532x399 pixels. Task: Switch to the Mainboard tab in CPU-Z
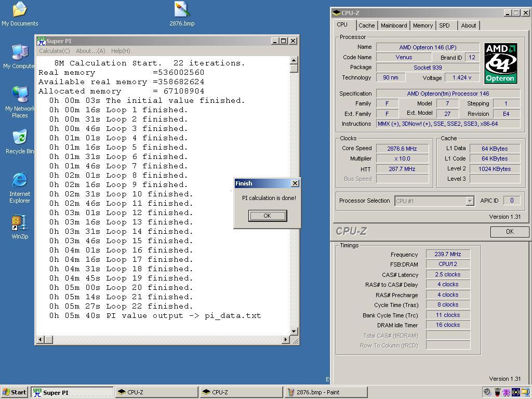[x=394, y=25]
